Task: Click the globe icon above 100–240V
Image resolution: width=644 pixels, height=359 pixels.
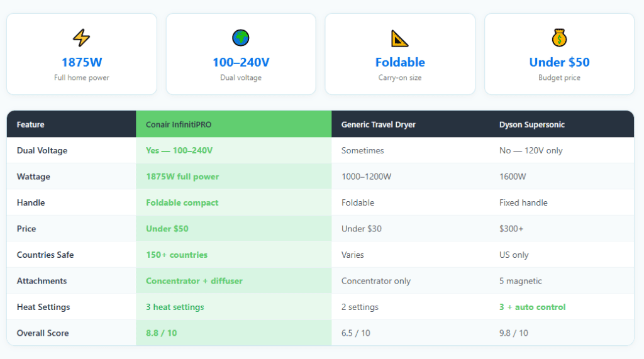Action: [241, 38]
